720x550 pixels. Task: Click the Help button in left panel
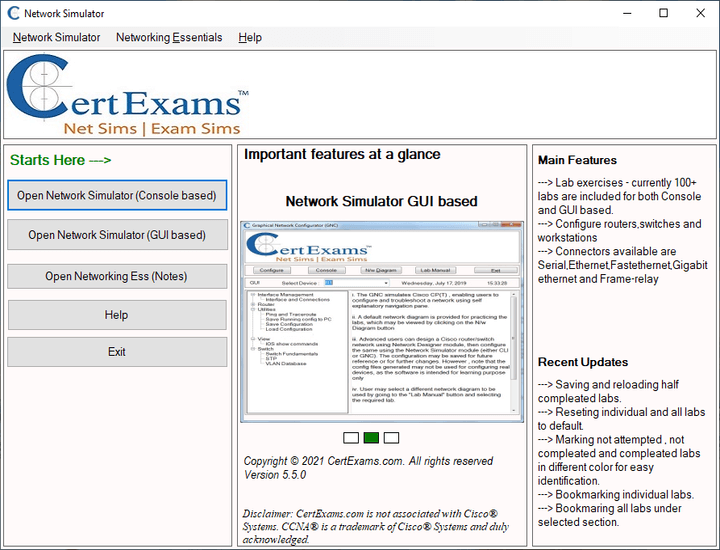[117, 315]
